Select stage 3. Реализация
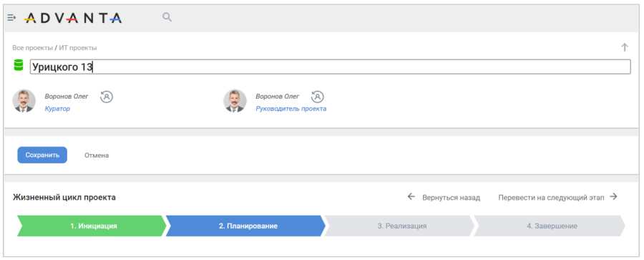644x260 pixels. (400, 226)
